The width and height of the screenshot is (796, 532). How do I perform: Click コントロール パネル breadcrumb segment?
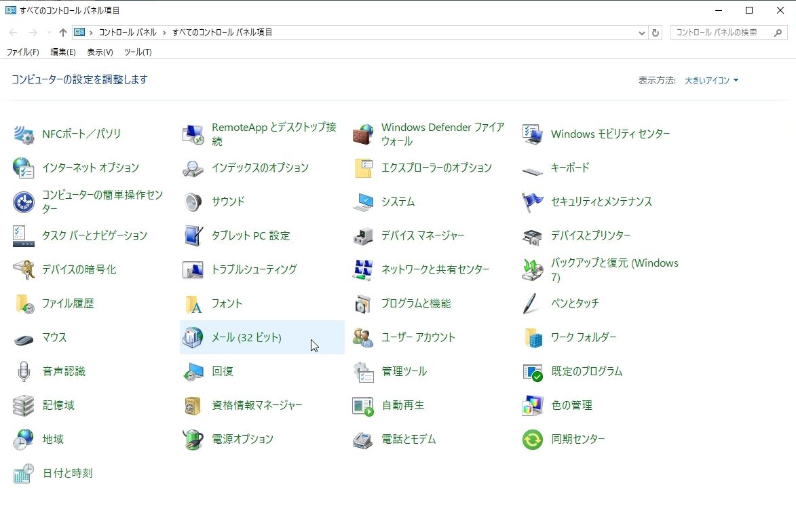click(x=128, y=33)
